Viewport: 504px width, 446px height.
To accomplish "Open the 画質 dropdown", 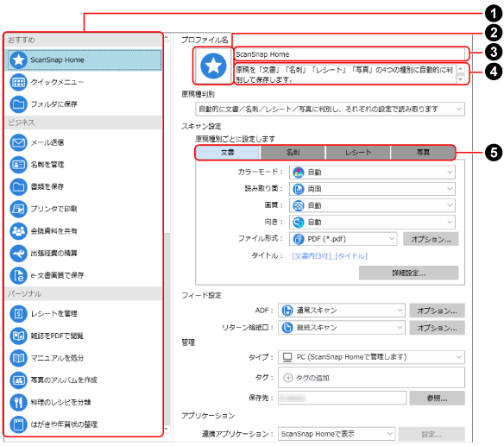I will coord(372,205).
